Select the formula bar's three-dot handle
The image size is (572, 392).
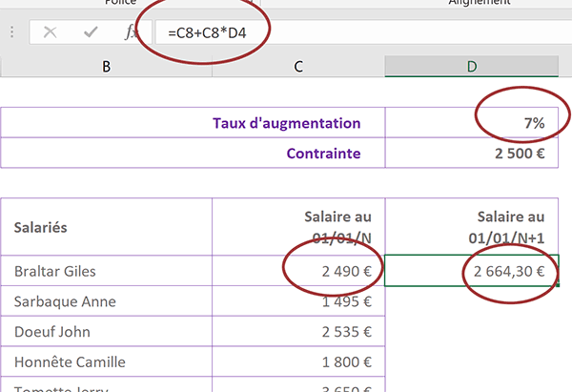12,32
